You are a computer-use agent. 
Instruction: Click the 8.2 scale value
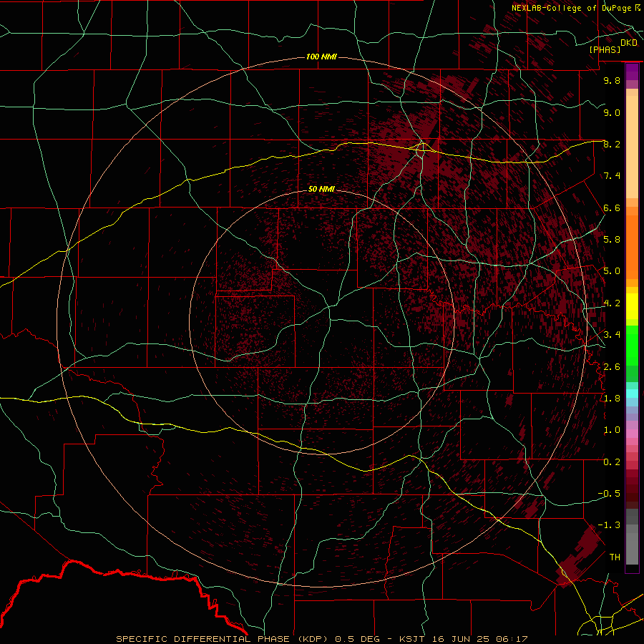pos(612,144)
